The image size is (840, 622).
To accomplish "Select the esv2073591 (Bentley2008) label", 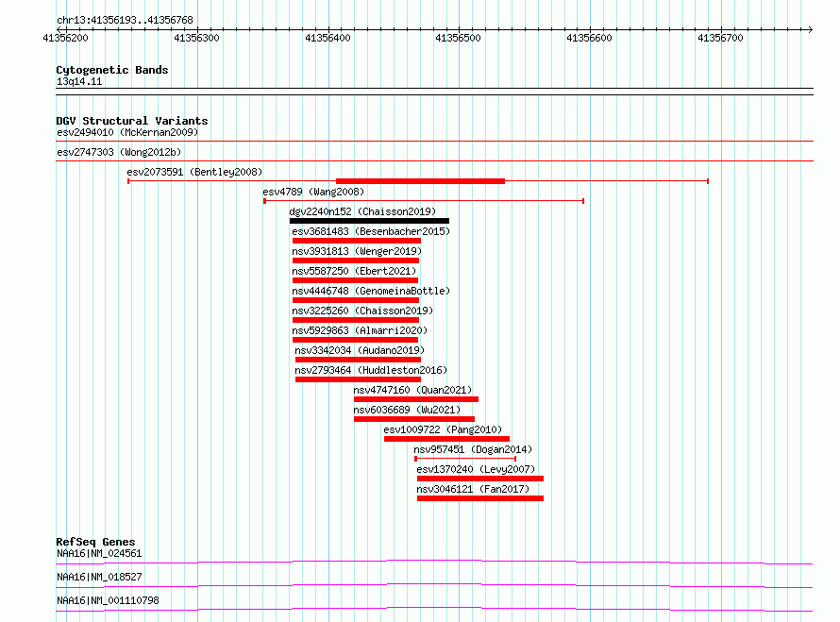I will [x=194, y=172].
